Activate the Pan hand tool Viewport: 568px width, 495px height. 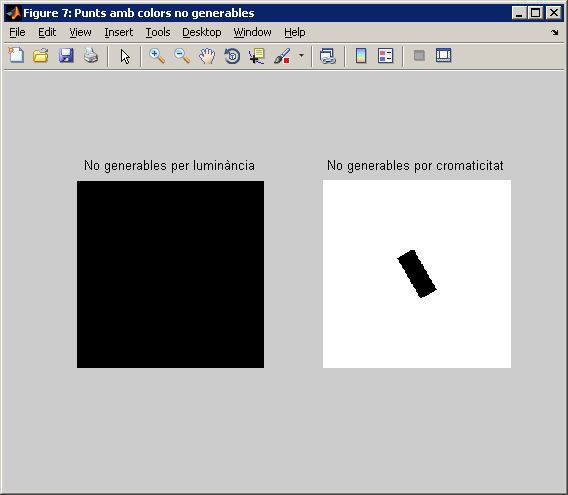point(207,56)
